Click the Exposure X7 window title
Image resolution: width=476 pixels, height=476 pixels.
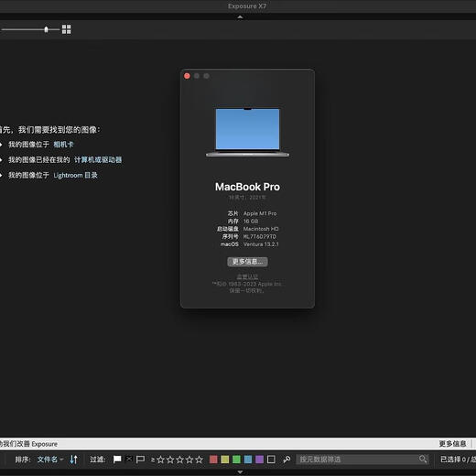pyautogui.click(x=247, y=6)
